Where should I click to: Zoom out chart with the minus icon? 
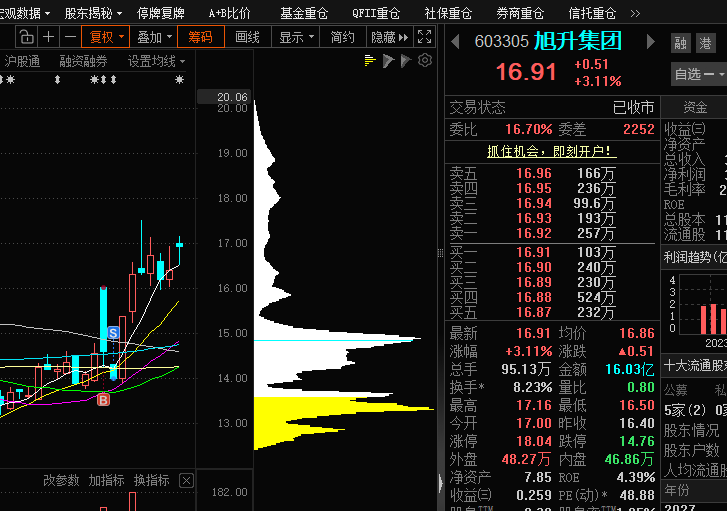pyautogui.click(x=70, y=37)
